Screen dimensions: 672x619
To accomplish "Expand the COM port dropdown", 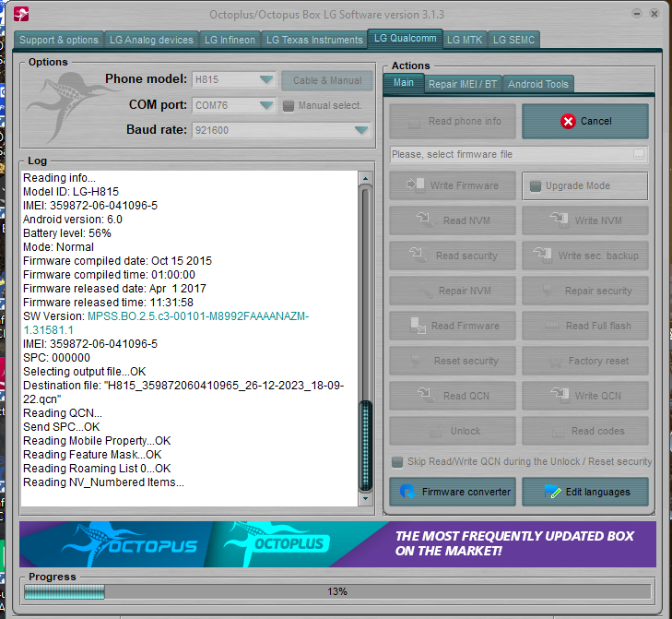I will (x=266, y=105).
